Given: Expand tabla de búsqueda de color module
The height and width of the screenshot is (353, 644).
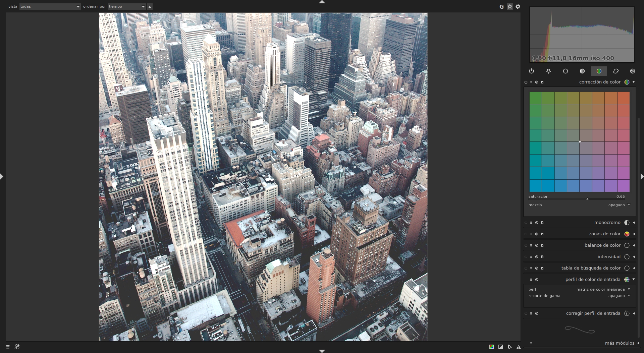Looking at the screenshot, I should click(634, 268).
